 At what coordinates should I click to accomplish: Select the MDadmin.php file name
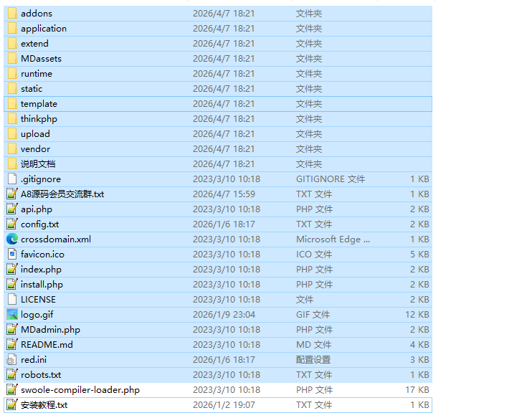(50, 329)
